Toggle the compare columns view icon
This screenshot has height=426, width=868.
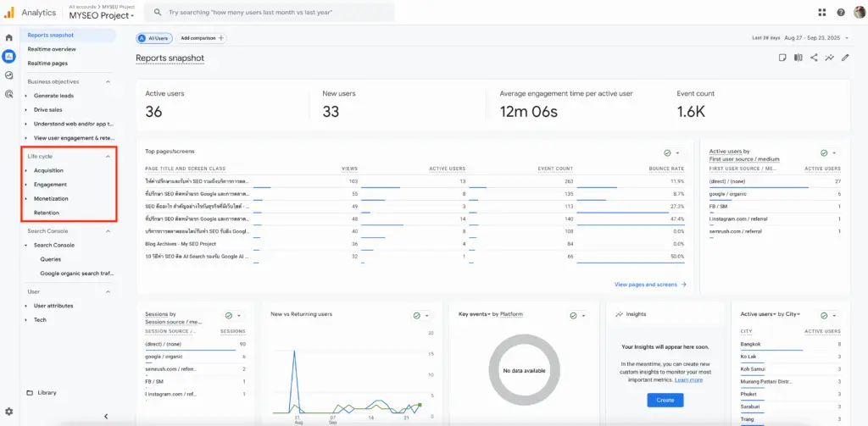pos(798,58)
